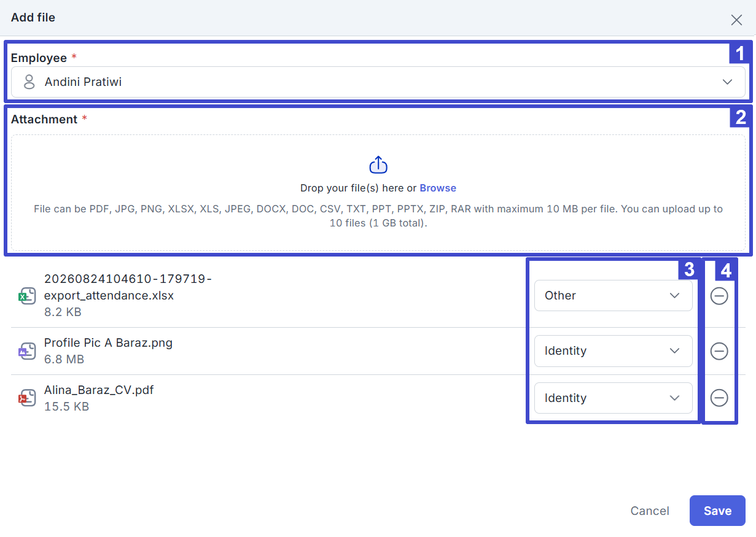This screenshot has height=537, width=756.
Task: Remove the Profile Pic A Baraz.png file
Action: (719, 351)
